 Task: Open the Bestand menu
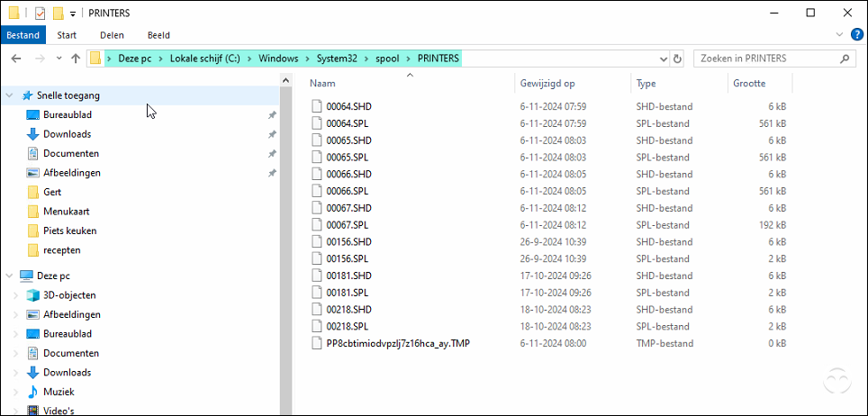[23, 35]
